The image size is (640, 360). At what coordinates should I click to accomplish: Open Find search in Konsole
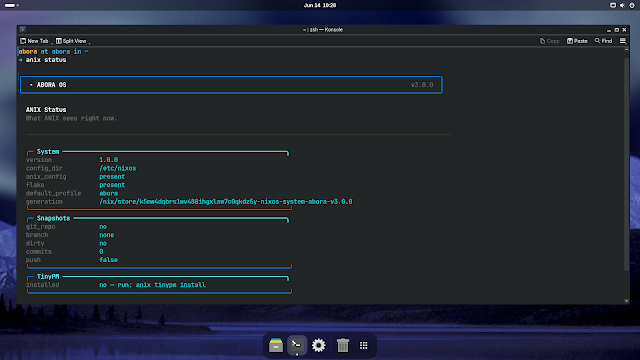click(603, 41)
